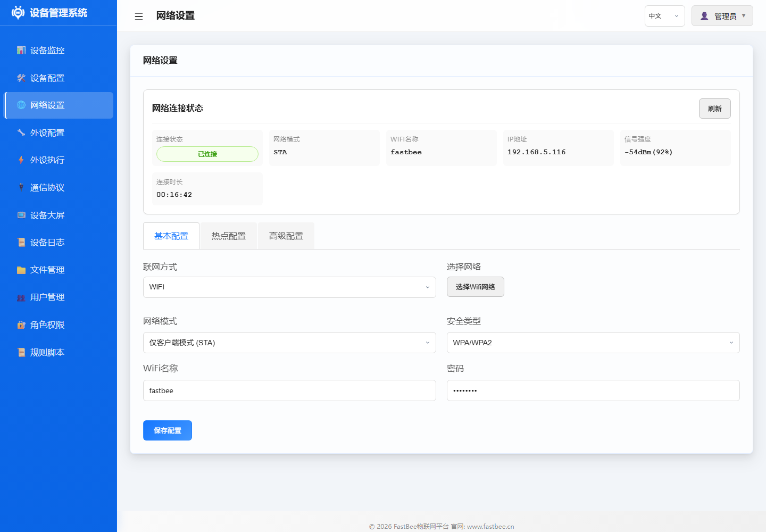Click the 角色权限 lock icon
This screenshot has width=766, height=532.
pos(21,325)
